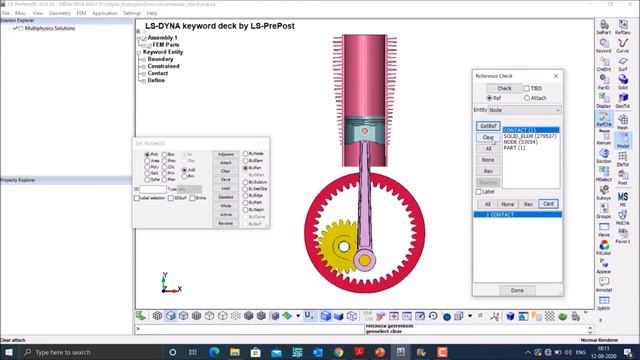
Task: Open the Subsys tool
Action: point(604,193)
